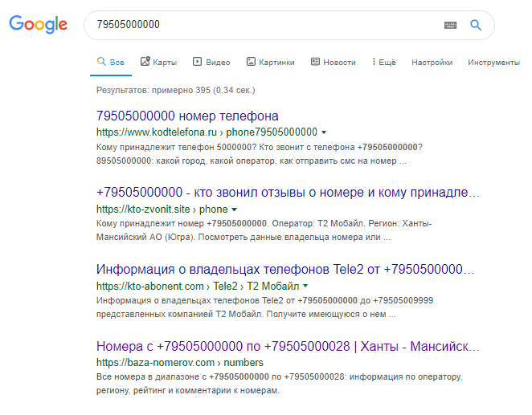
Task: Click snippet 'Все номера в диапазоне'
Action: coord(279,384)
